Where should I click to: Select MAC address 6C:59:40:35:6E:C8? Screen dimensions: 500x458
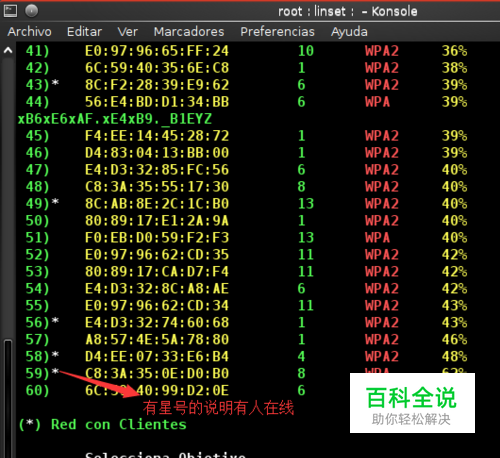[157, 68]
